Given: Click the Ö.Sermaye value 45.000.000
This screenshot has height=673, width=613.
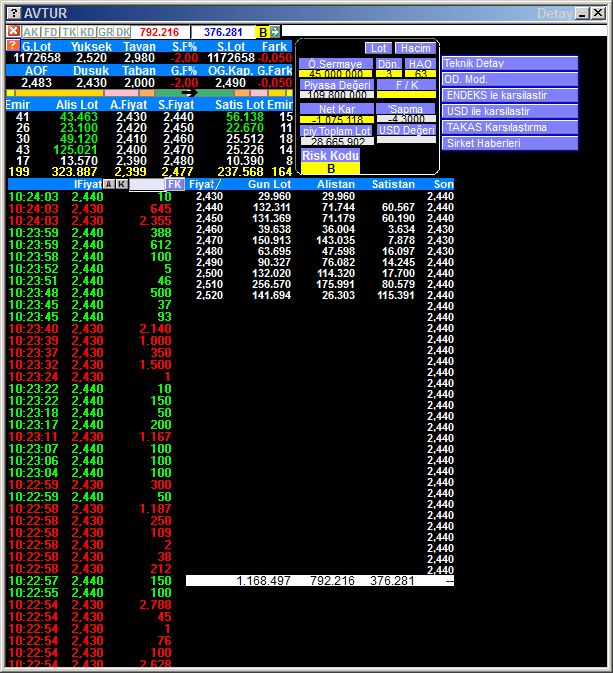Looking at the screenshot, I should [x=336, y=73].
